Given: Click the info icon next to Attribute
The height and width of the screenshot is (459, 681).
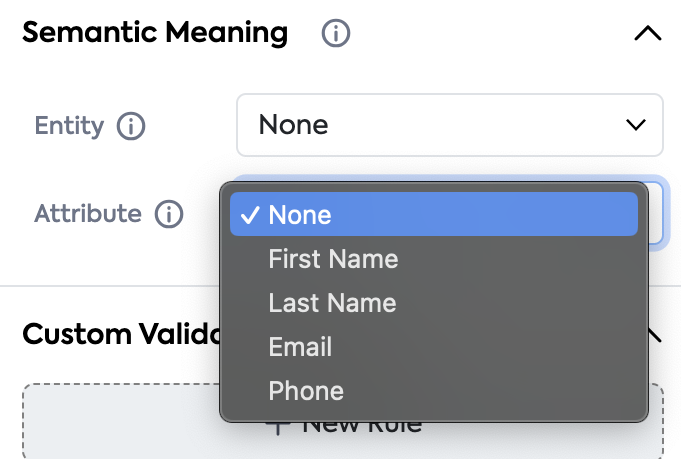Looking at the screenshot, I should click(169, 214).
